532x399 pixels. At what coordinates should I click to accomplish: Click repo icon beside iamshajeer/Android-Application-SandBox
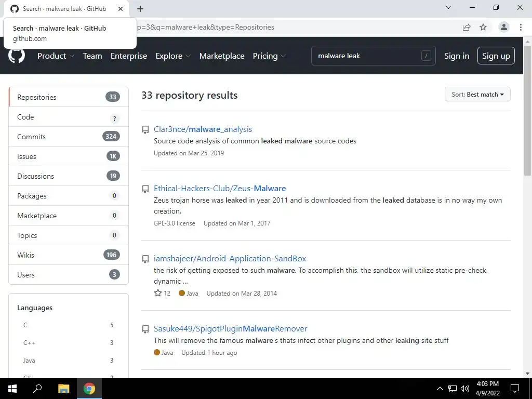(145, 259)
